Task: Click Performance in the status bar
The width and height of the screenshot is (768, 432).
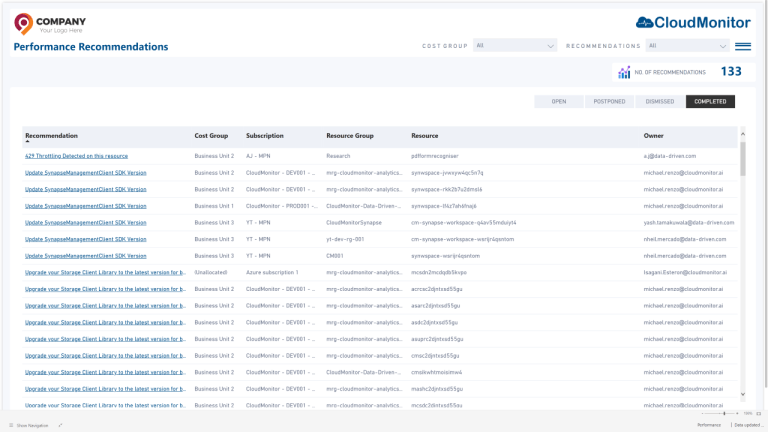Action: pyautogui.click(x=709, y=425)
